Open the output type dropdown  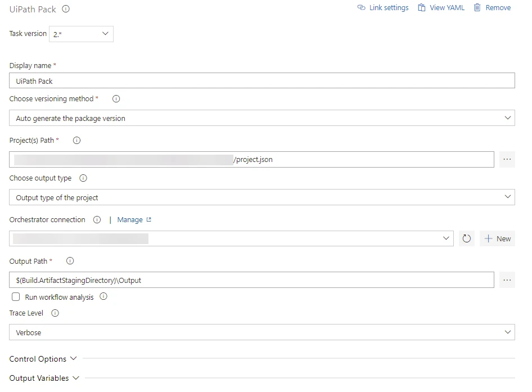click(x=262, y=197)
